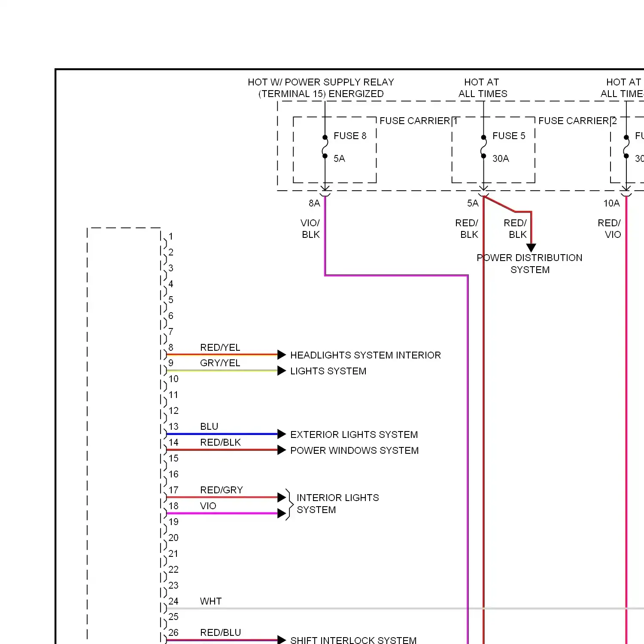Click the "EXTERIOR LIGHTS SYSTEM" label
Viewport: 644px width, 644px height.
coord(354,434)
